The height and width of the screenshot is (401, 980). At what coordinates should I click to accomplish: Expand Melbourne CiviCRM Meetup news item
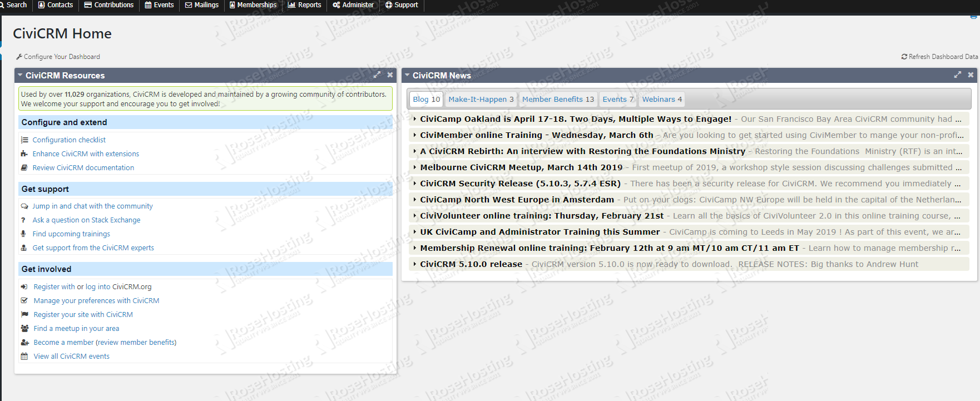[689, 167]
